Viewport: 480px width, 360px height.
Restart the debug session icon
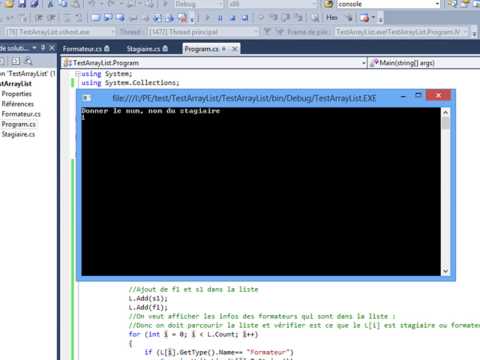pyautogui.click(x=245, y=18)
